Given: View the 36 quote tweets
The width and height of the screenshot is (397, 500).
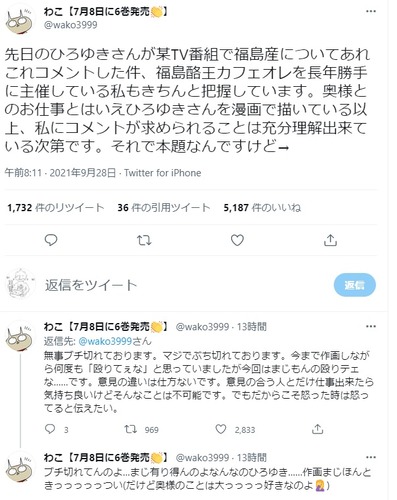Looking at the screenshot, I should [x=164, y=208].
